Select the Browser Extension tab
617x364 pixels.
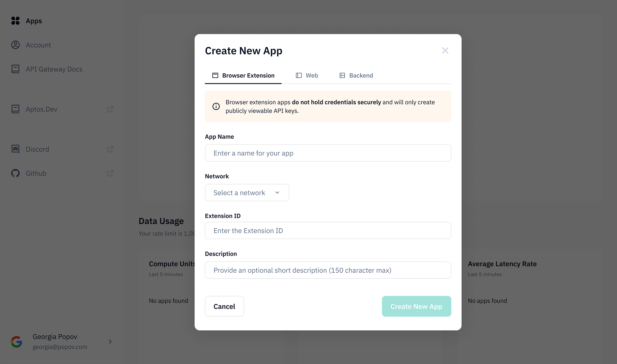(243, 75)
